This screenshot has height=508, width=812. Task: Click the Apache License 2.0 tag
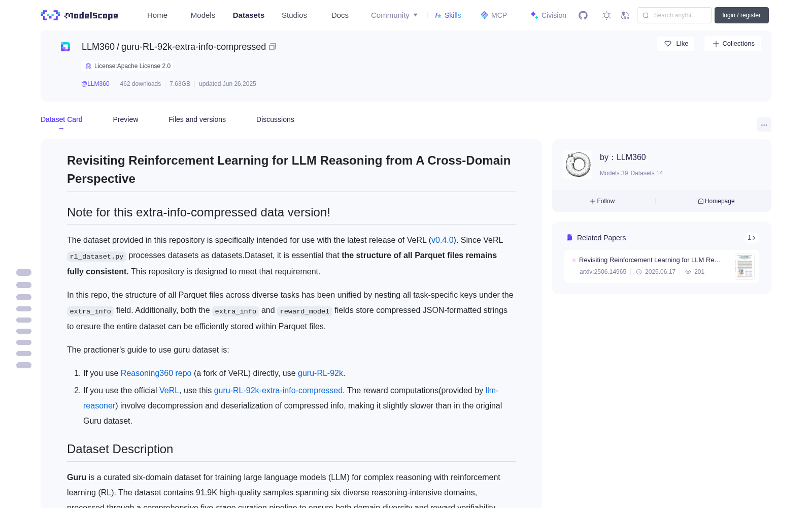click(x=127, y=66)
